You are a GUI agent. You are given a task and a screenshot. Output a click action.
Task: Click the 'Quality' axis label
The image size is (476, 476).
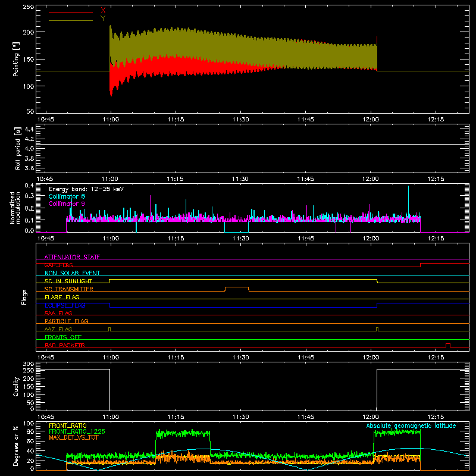pyautogui.click(x=16, y=386)
